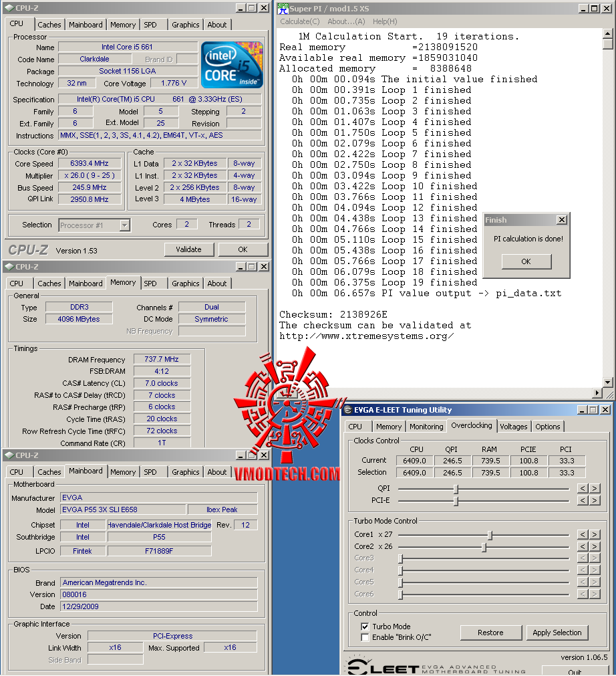
Task: Click the xtremesystems.org URL text
Action: (x=366, y=336)
